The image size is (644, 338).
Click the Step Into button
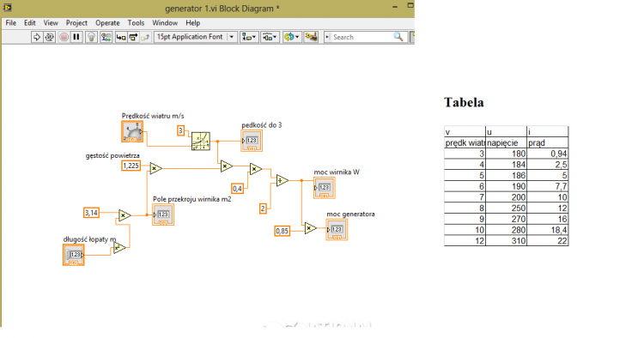(x=121, y=37)
